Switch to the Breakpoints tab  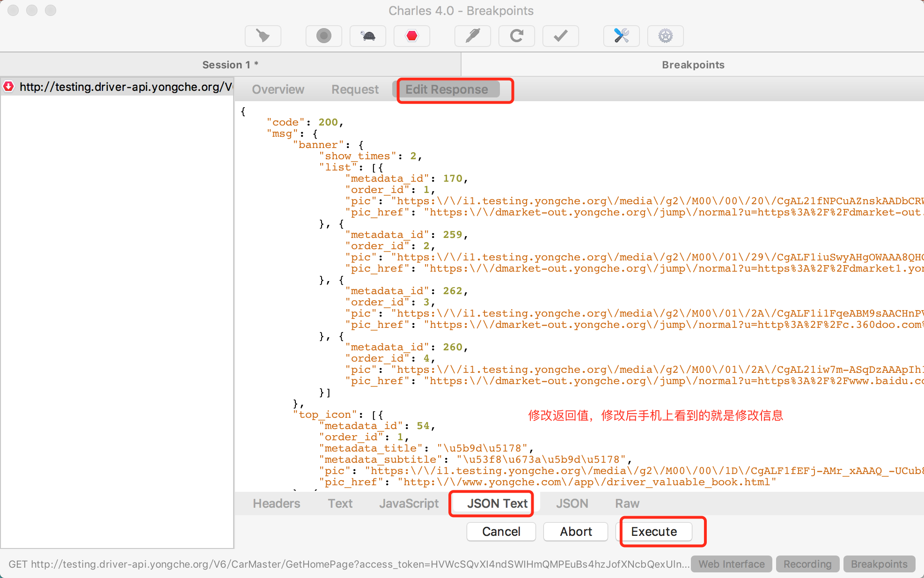coord(693,65)
